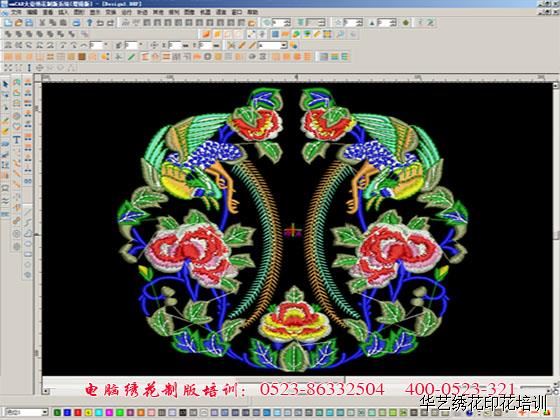Screen dimensions: 560x420
Task: Click the Undo arrow icon
Action: point(100,22)
